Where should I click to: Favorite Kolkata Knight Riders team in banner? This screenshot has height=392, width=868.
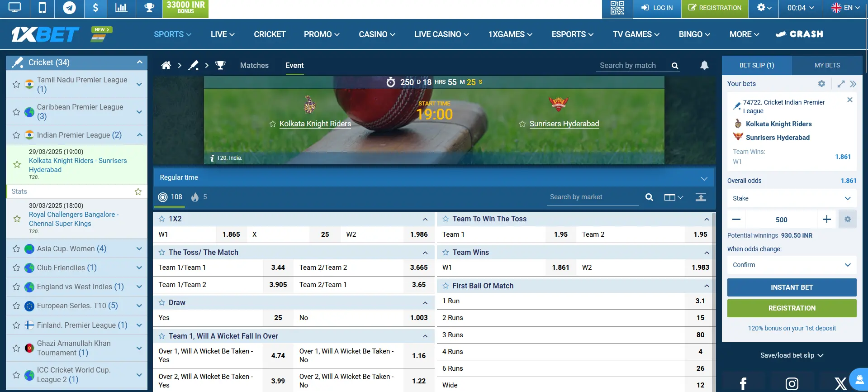click(x=272, y=124)
